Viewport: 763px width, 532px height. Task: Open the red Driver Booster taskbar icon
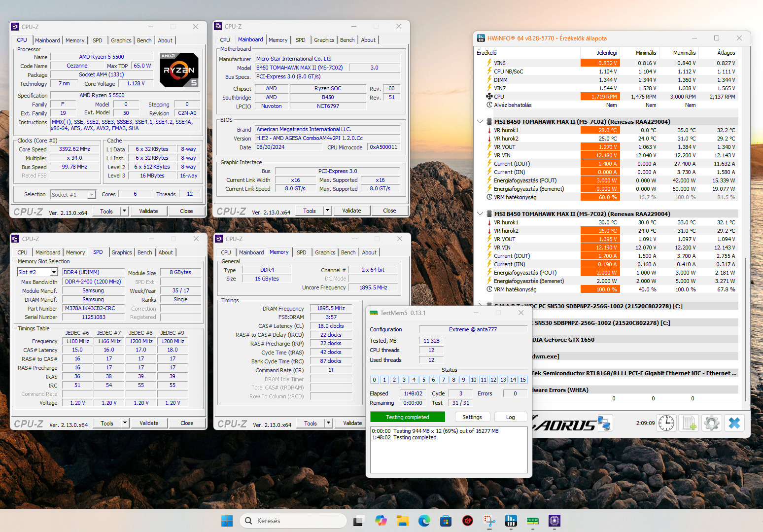[x=467, y=521]
